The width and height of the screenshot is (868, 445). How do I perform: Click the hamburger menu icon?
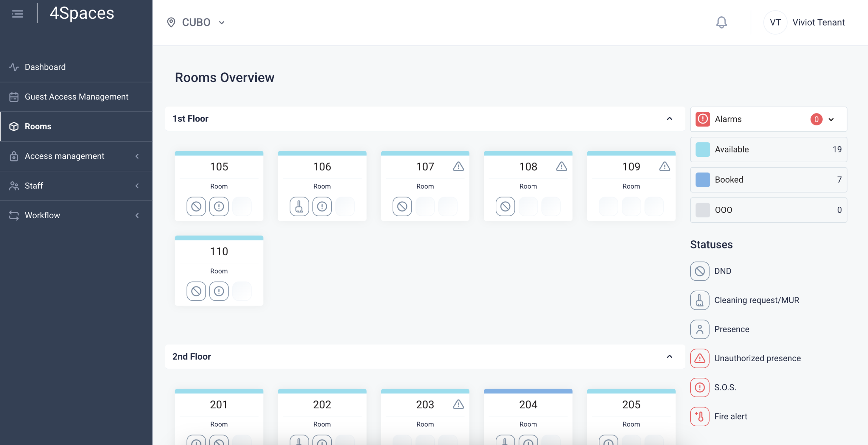[x=18, y=14]
